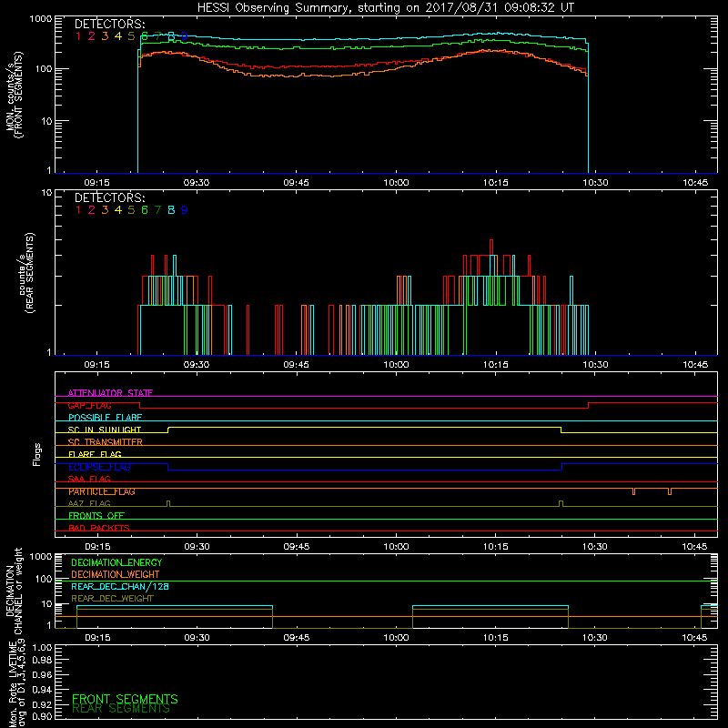Image resolution: width=728 pixels, height=728 pixels.
Task: Click 'counts/s (REAR SEGMENTS)' axis label
Action: pyautogui.click(x=25, y=273)
